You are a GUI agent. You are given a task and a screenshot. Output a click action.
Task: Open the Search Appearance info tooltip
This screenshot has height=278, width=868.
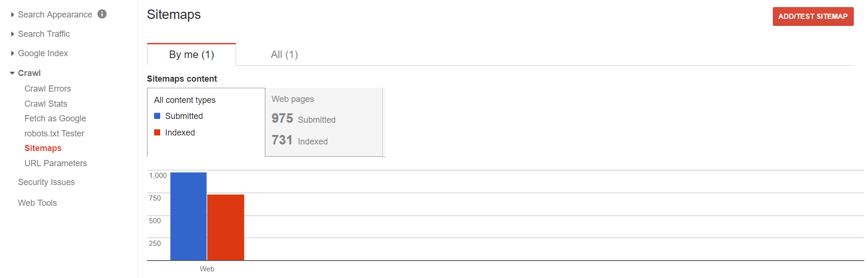pyautogui.click(x=102, y=14)
